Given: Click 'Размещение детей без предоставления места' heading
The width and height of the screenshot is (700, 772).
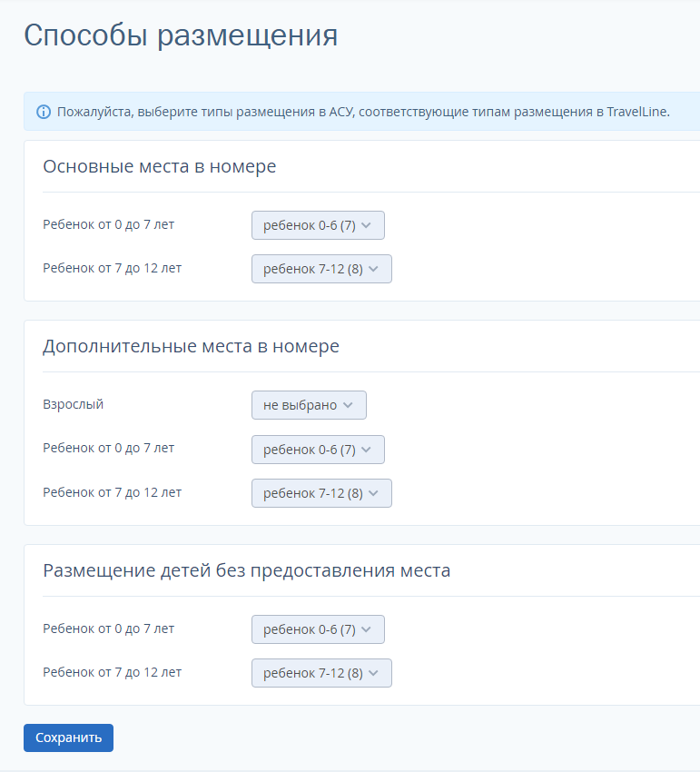Looking at the screenshot, I should (x=247, y=570).
